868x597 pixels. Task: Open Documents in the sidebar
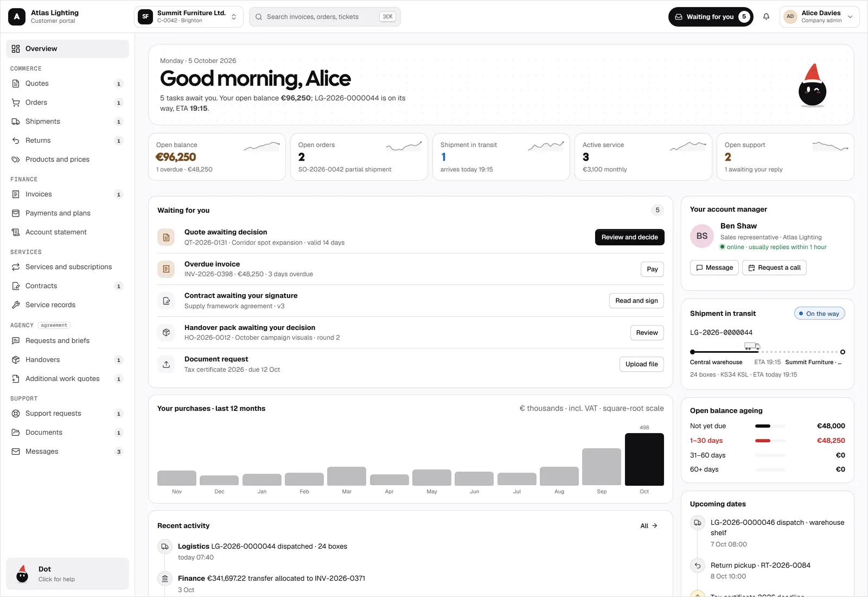coord(68,433)
